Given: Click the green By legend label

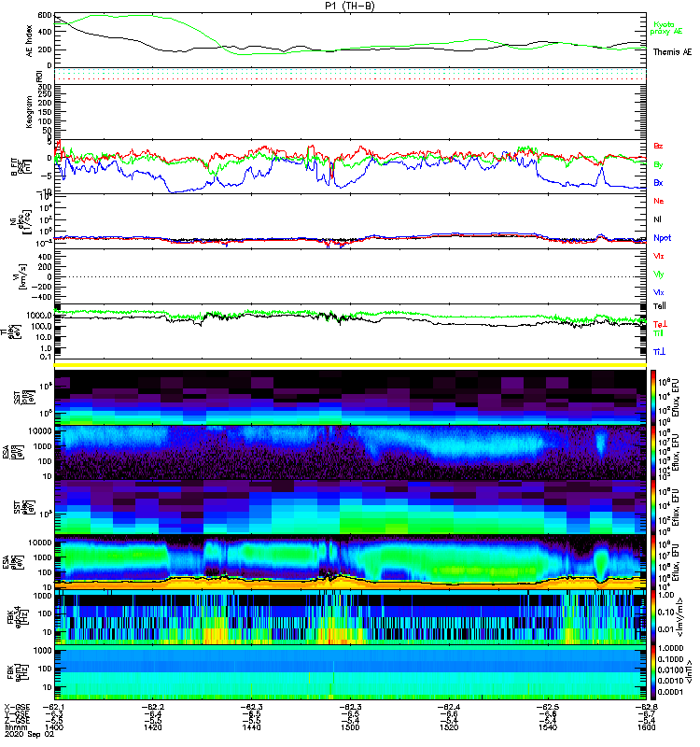Looking at the screenshot, I should [658, 165].
